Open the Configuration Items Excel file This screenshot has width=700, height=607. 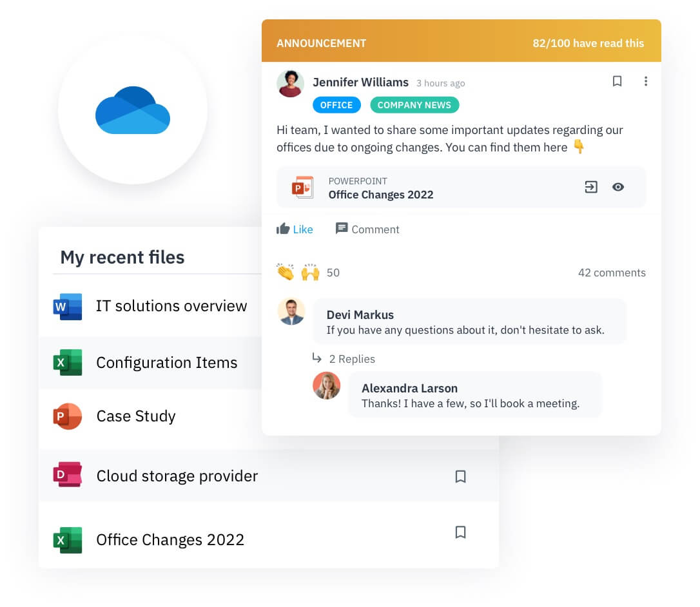(166, 363)
